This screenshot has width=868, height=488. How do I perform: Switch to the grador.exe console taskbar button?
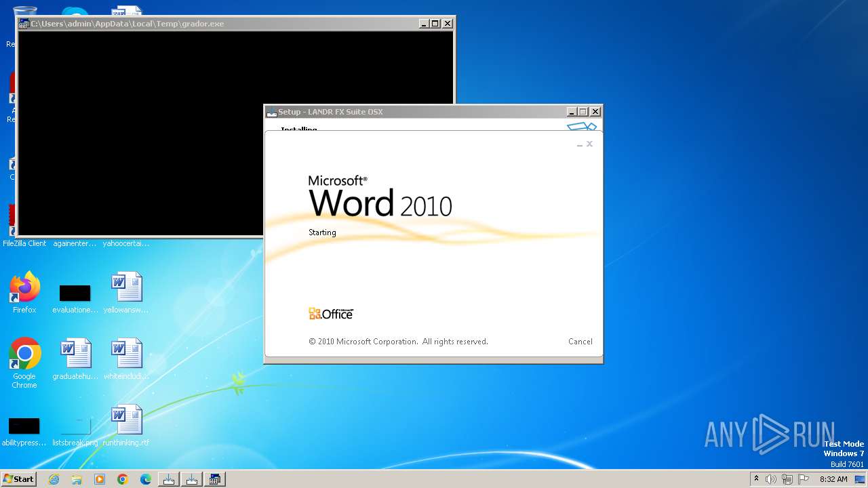(x=215, y=479)
